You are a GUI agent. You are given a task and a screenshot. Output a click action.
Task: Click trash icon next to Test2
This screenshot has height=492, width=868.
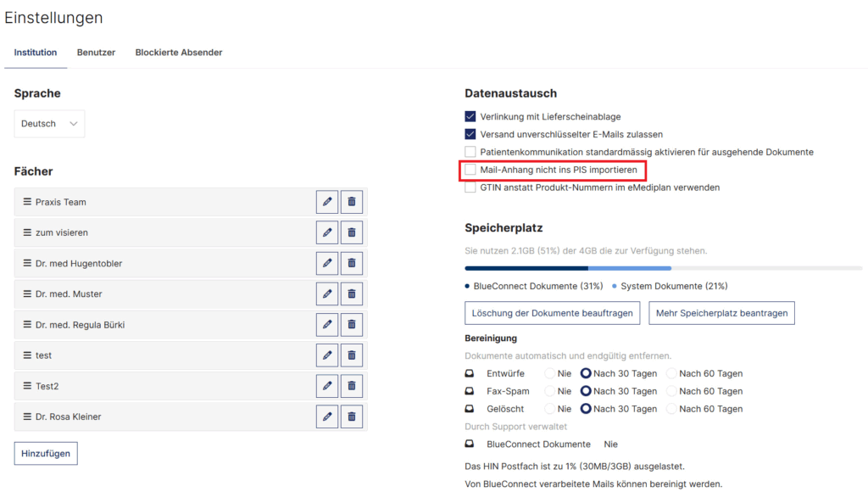(x=352, y=386)
